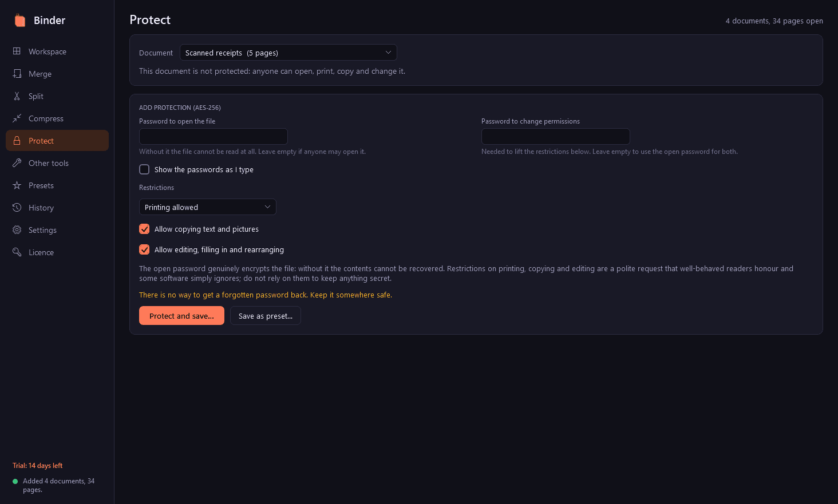Click the Protect padlock icon
The image size is (838, 504).
click(x=17, y=141)
